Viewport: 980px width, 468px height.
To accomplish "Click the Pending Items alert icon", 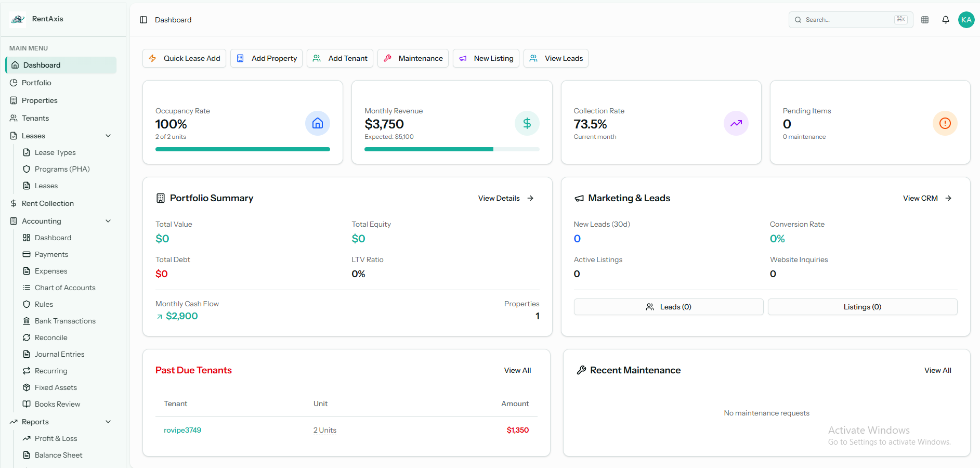I will tap(945, 123).
